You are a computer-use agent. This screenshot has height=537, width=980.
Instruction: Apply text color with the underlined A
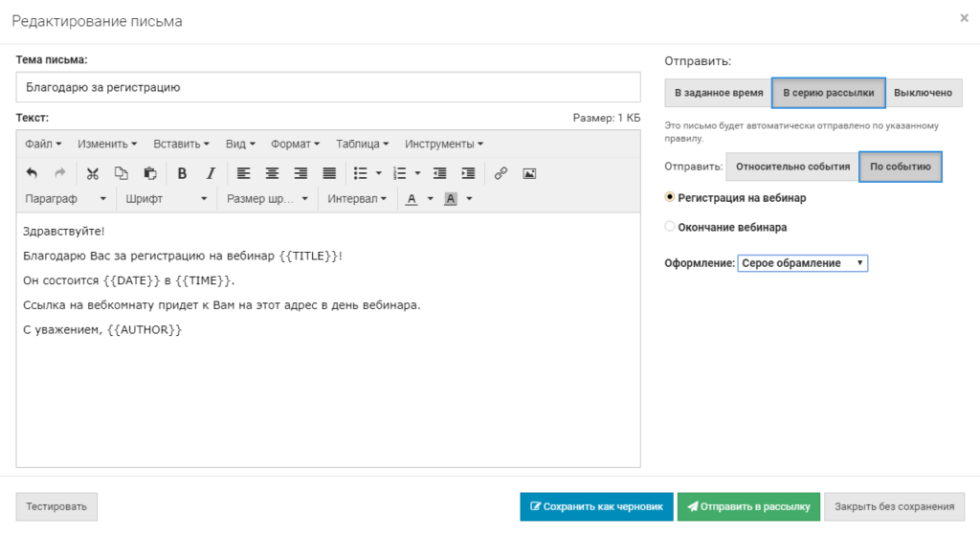tap(412, 199)
